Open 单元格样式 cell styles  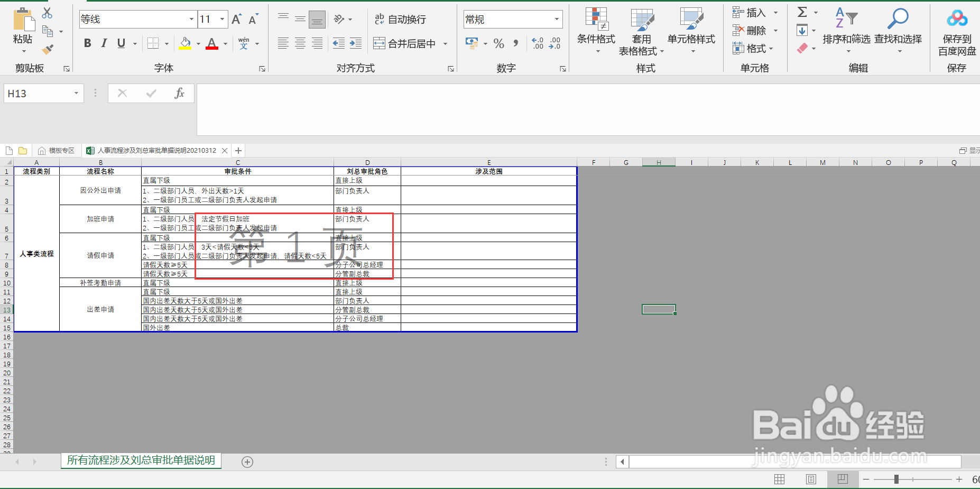(691, 31)
